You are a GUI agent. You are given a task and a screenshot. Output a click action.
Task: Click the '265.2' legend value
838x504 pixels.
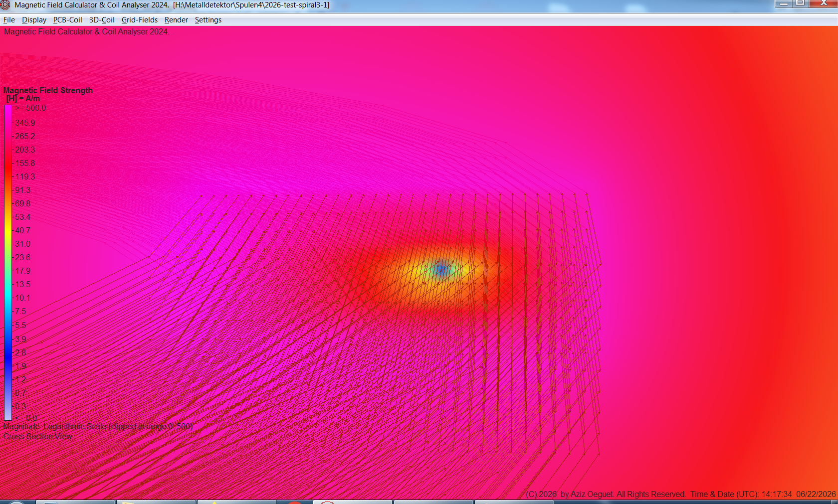tap(25, 136)
